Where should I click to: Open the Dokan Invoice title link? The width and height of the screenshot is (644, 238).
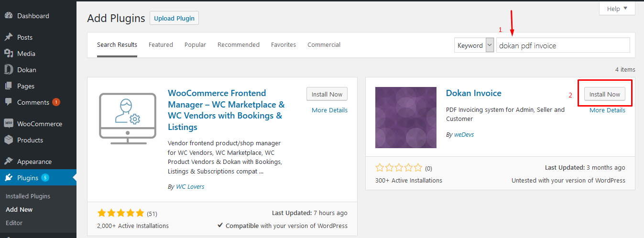tap(474, 93)
